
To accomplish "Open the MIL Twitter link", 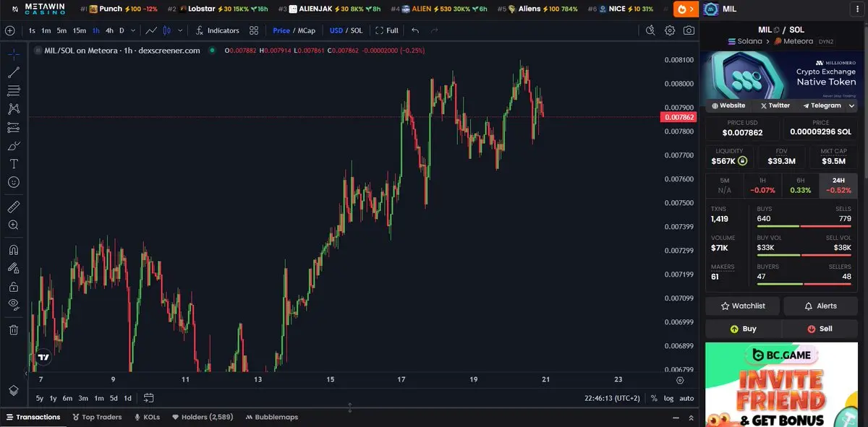I will tap(775, 105).
